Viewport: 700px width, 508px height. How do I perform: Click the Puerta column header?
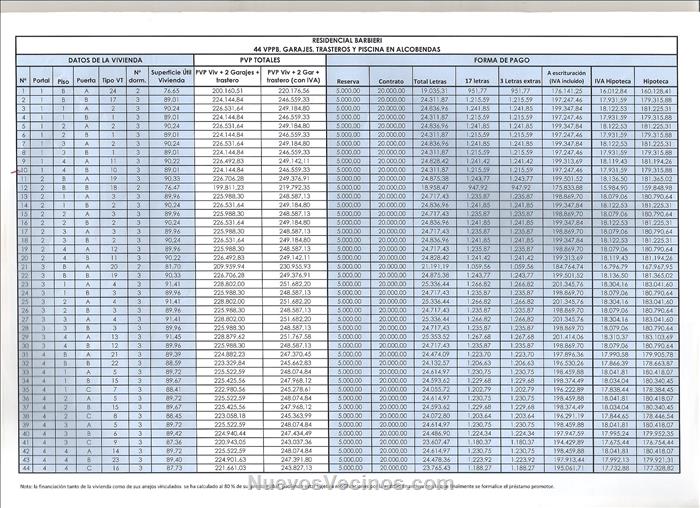point(87,78)
